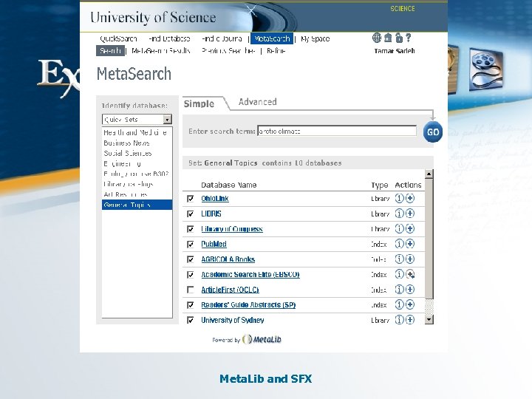Open the Find e-Journal menu
Image resolution: width=532 pixels, height=399 pixels.
(222, 38)
